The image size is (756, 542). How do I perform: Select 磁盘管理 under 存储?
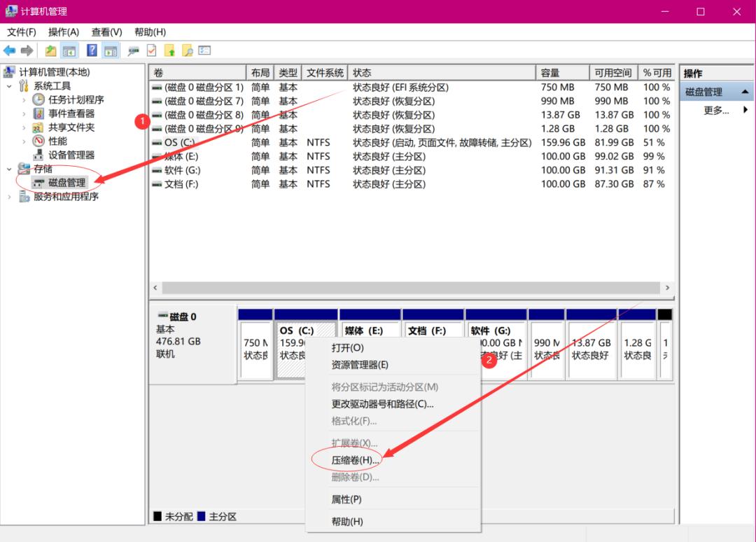(66, 182)
